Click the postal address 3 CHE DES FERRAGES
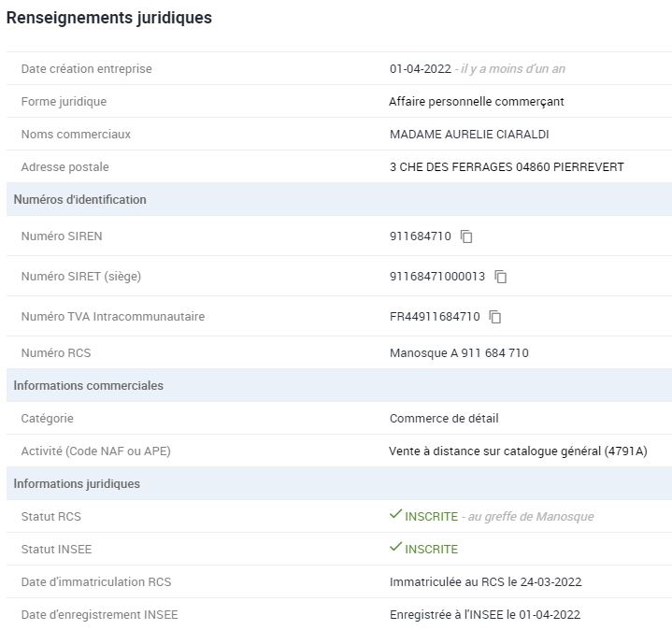The width and height of the screenshot is (672, 630). 506,167
